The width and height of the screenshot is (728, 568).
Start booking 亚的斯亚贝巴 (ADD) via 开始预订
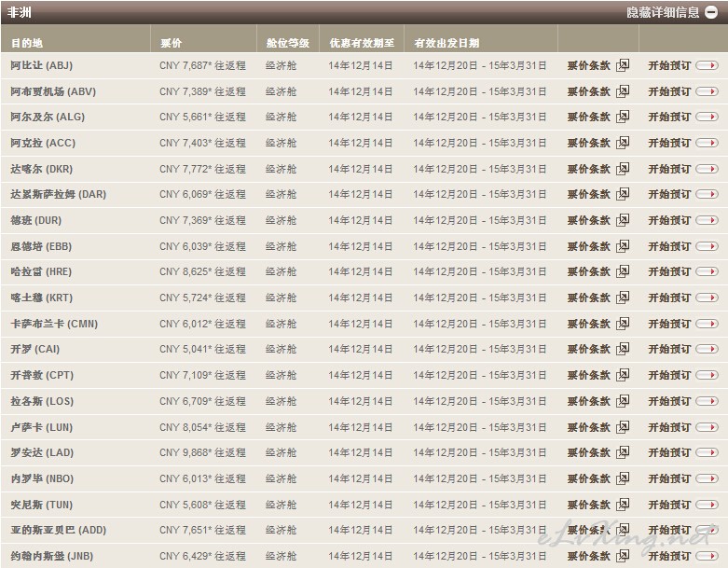[x=669, y=530]
